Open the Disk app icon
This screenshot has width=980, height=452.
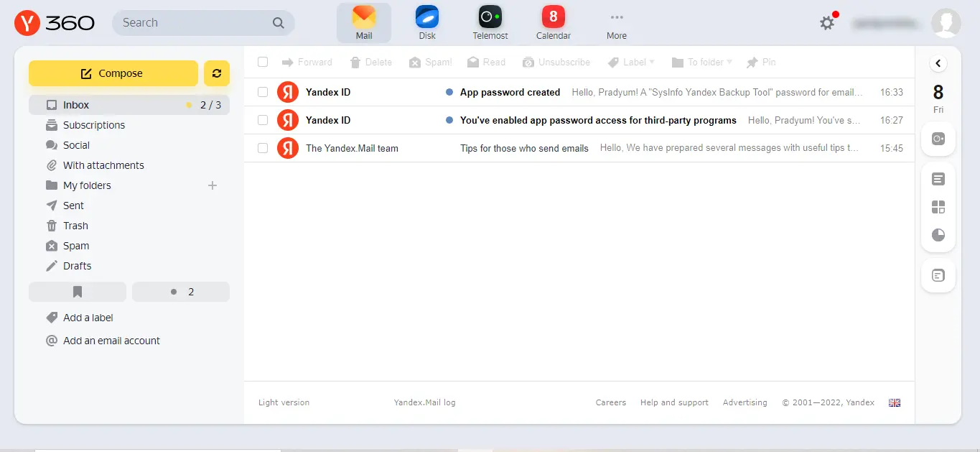tap(427, 23)
